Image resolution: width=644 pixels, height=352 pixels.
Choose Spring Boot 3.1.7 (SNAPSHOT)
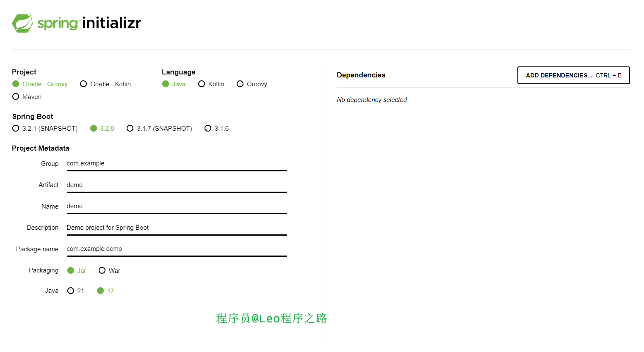coord(160,129)
